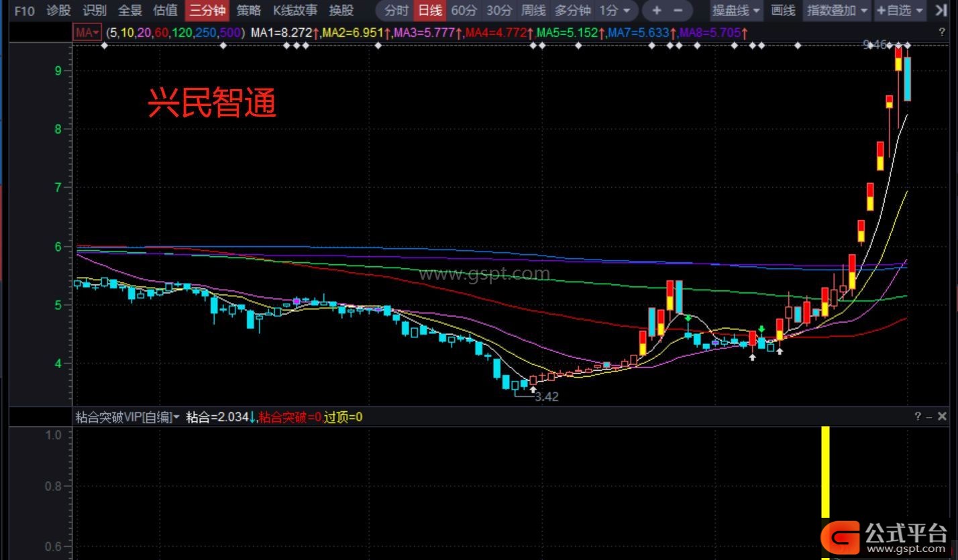Click the 兴民智通 stock name label

[x=212, y=103]
